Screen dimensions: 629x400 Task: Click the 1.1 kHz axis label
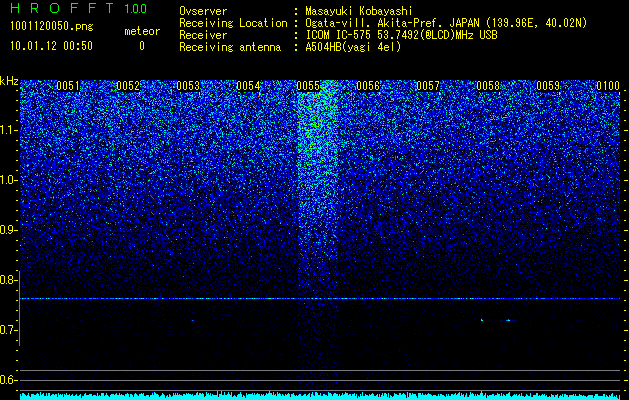tap(9, 130)
